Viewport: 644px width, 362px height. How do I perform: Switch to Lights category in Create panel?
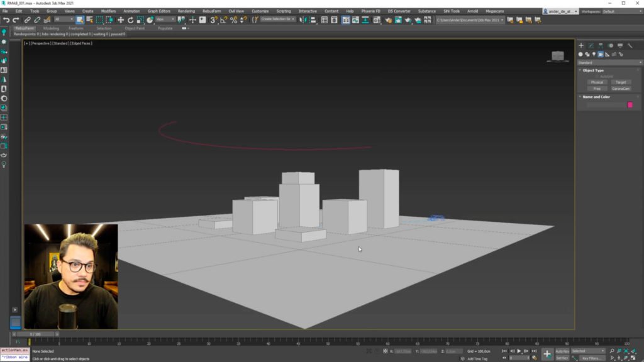pos(594,55)
